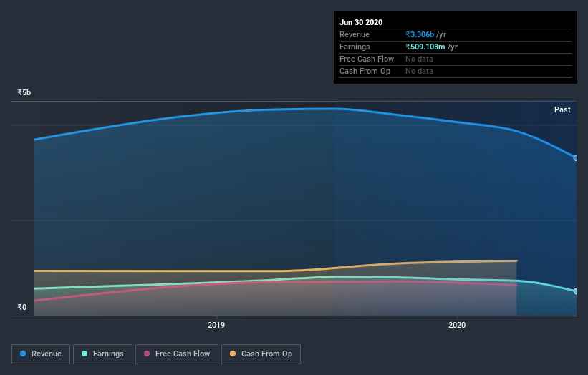Click the Revenue row label in tooltip

pos(355,34)
